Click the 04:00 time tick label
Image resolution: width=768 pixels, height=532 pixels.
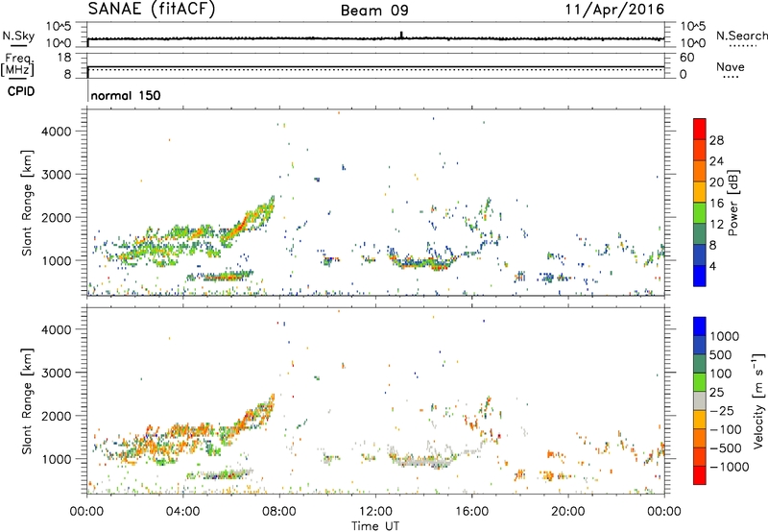tap(182, 512)
